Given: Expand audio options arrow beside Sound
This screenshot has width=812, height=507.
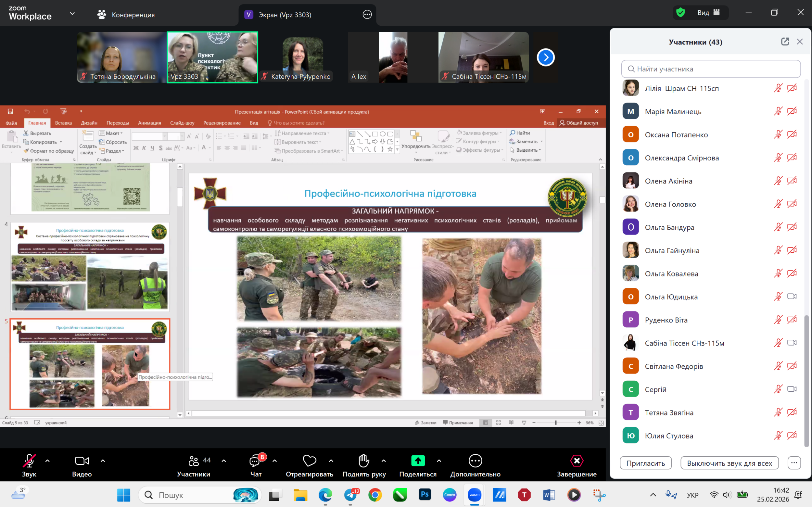Looking at the screenshot, I should [48, 461].
